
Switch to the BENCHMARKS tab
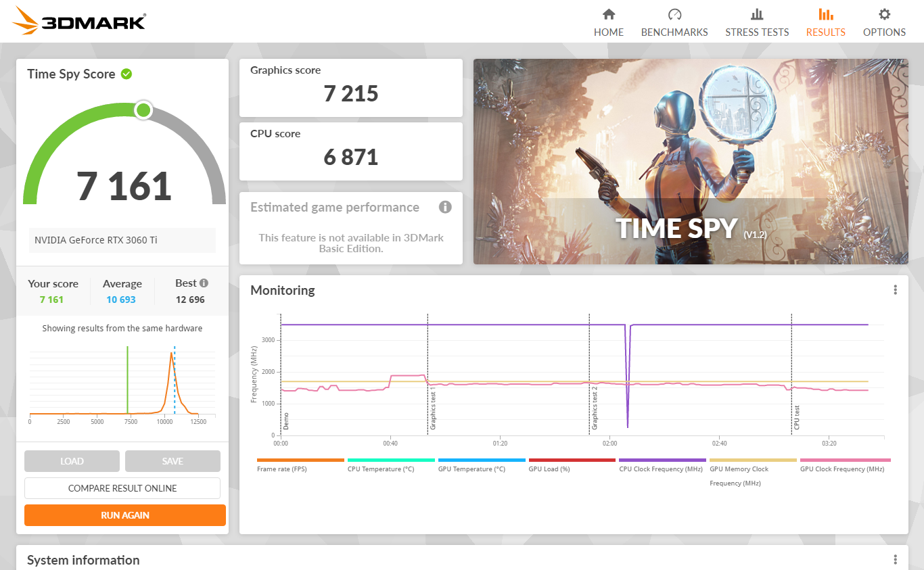pos(674,32)
